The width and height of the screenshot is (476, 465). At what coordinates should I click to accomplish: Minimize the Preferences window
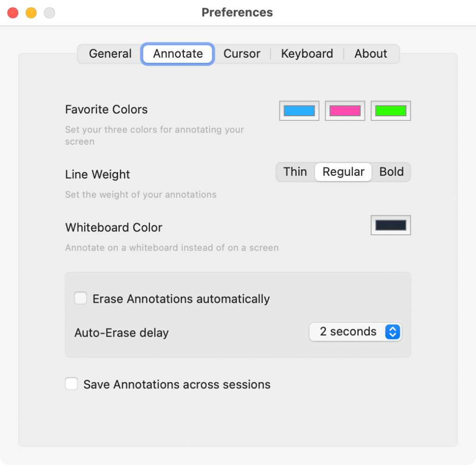click(x=31, y=13)
